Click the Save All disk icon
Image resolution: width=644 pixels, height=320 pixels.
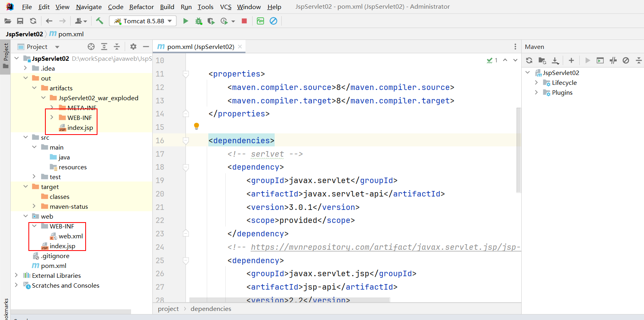click(20, 21)
